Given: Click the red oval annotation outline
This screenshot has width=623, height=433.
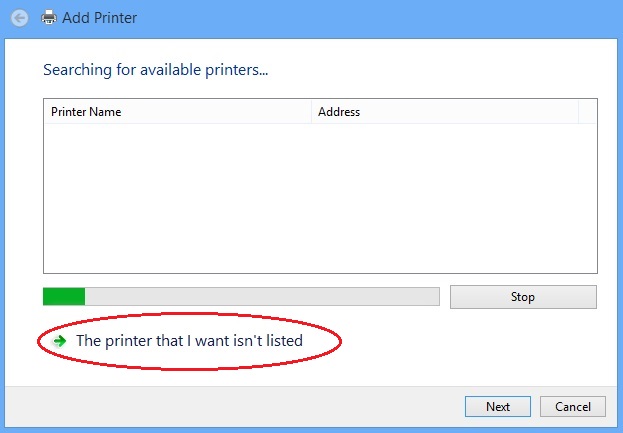Looking at the screenshot, I should click(190, 314).
